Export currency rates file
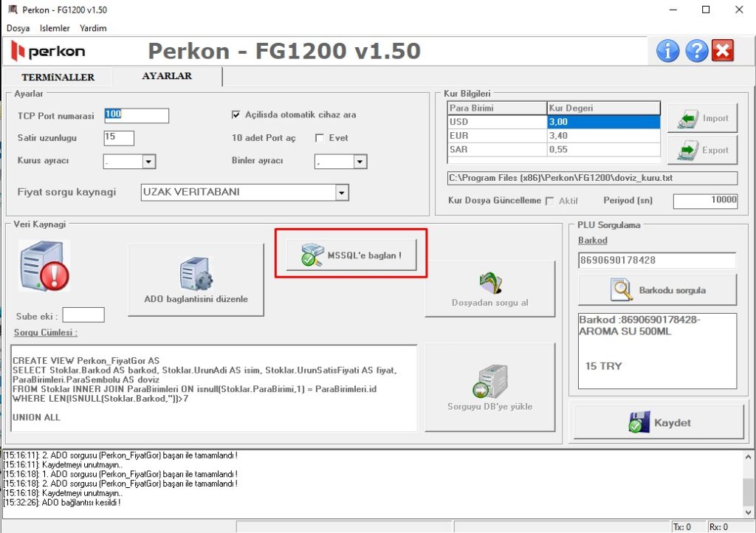 (702, 150)
